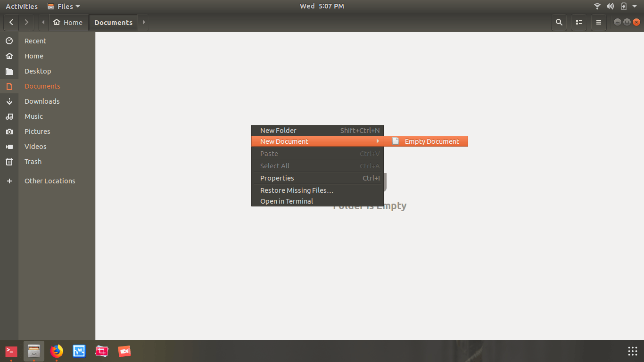
Task: Open the search icon in the toolbar
Action: click(x=559, y=22)
